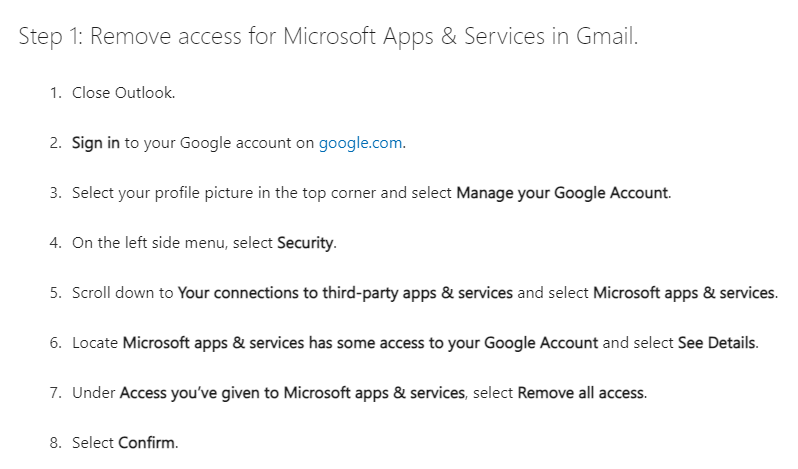
Task: Click bold 'Manage your Google Account' text
Action: click(x=562, y=193)
